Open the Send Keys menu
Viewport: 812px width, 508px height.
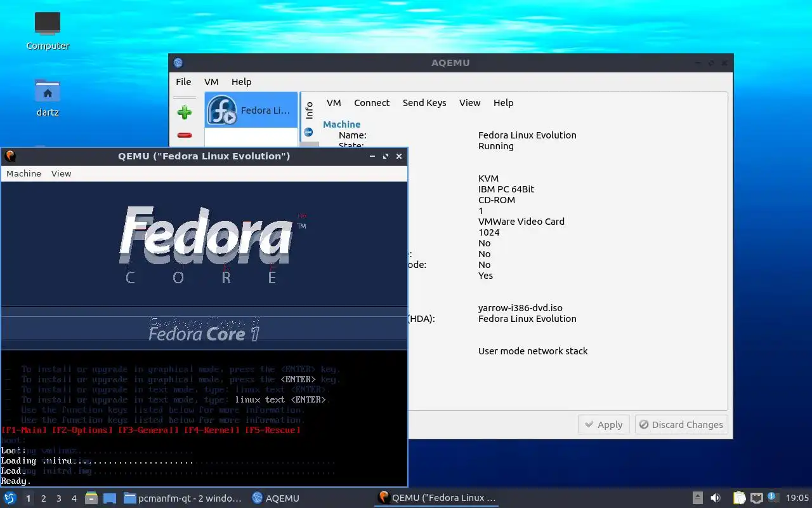[424, 102]
